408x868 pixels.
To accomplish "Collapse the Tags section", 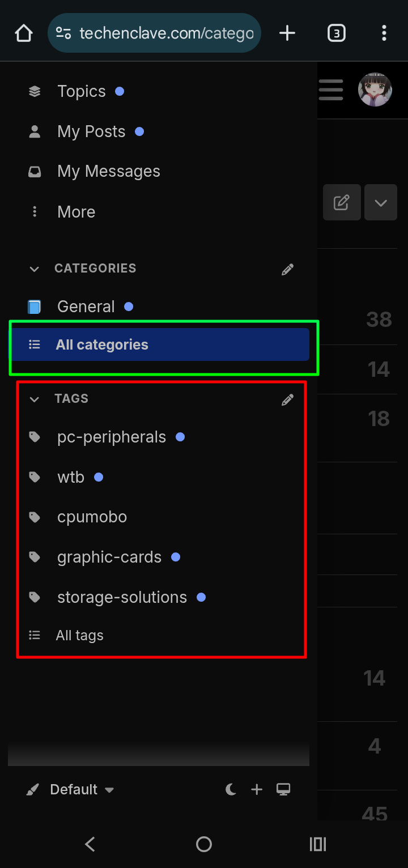I will [35, 399].
